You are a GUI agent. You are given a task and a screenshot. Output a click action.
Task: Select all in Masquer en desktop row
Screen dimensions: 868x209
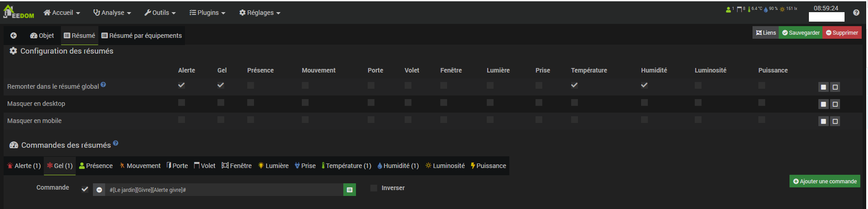coord(823,104)
